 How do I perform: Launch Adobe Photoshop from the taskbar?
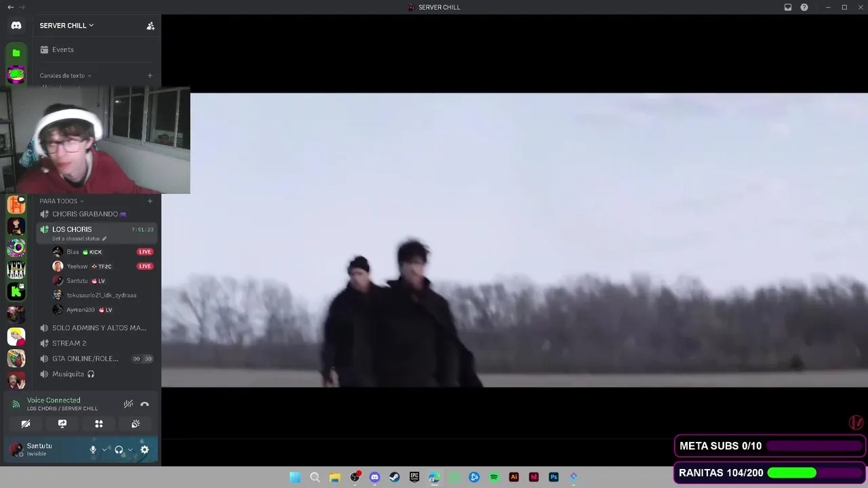553,477
